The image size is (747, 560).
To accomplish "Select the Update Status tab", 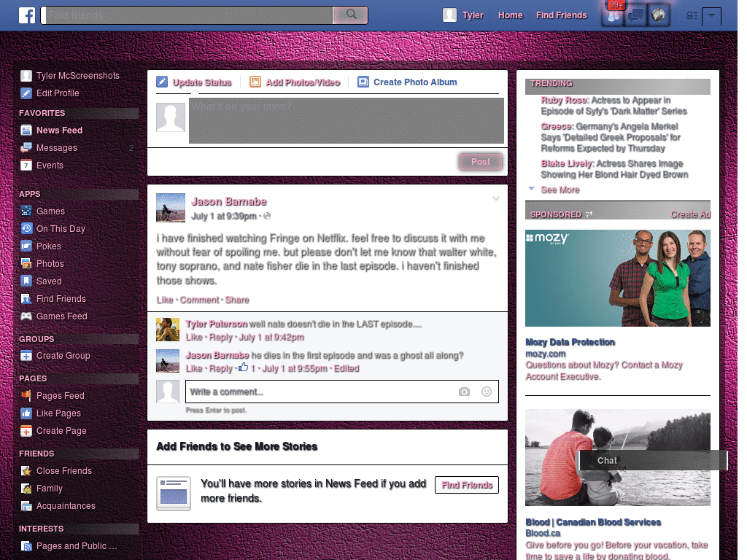I will point(194,82).
